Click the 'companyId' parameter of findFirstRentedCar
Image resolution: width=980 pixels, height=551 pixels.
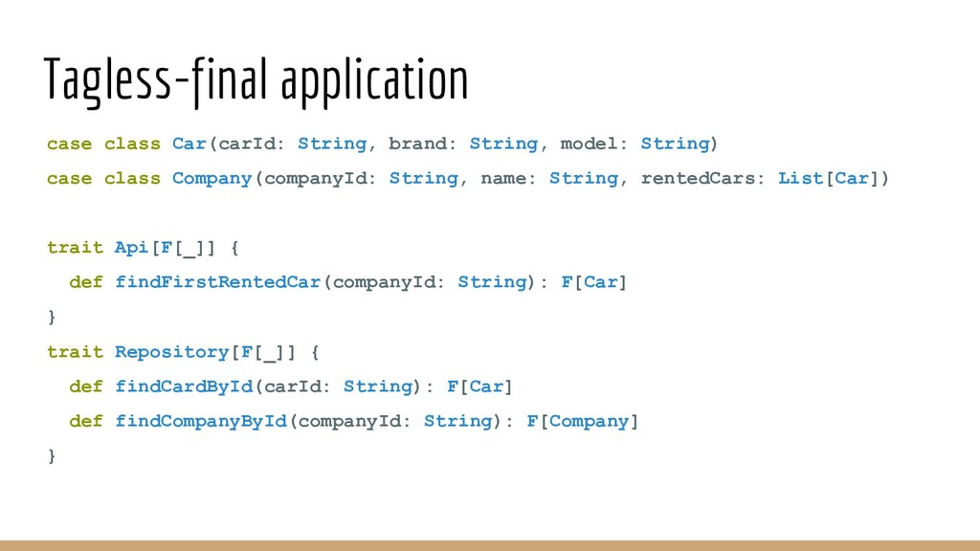(x=384, y=282)
